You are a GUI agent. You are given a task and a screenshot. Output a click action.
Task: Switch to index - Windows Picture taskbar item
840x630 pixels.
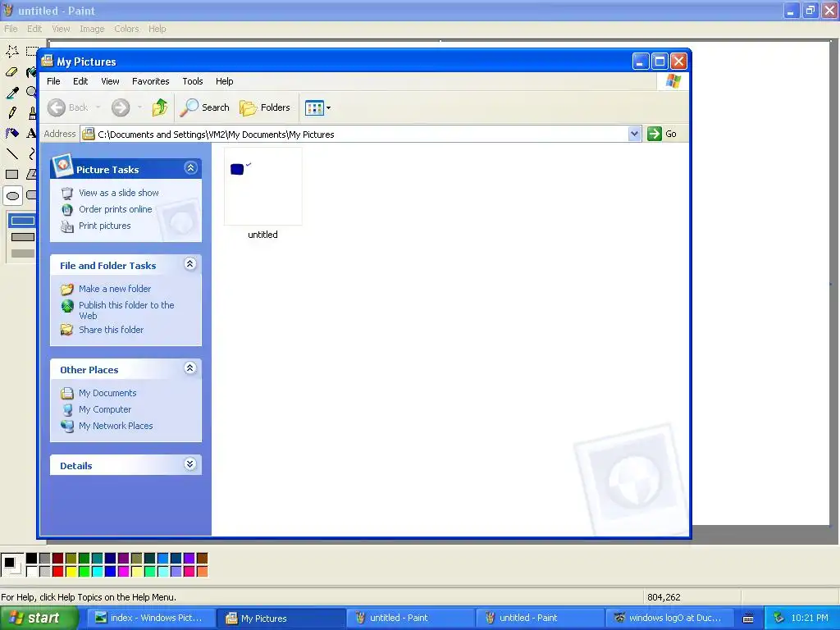(152, 619)
